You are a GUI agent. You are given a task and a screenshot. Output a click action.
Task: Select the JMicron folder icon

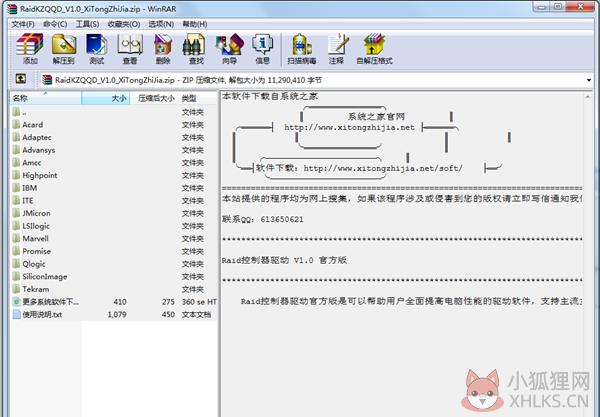tap(16, 213)
